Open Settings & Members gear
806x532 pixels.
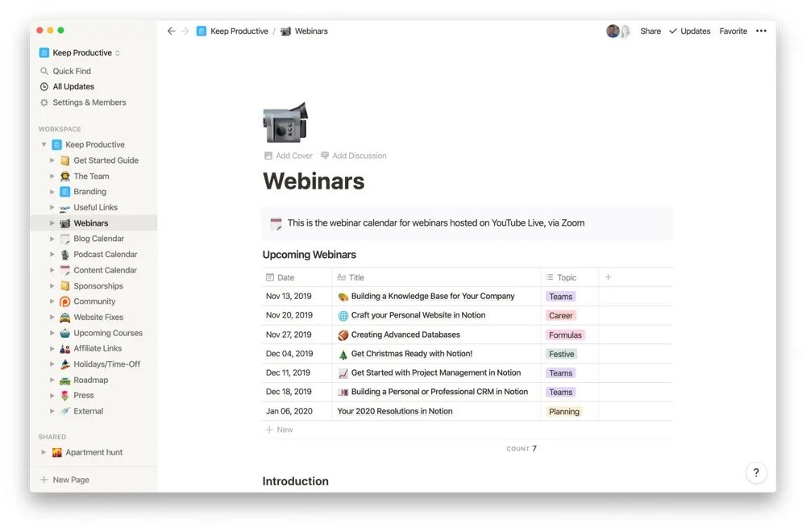[44, 102]
